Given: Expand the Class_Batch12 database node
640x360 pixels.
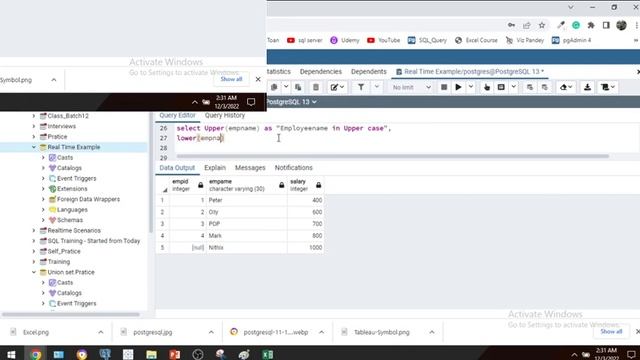Looking at the screenshot, I should pyautogui.click(x=34, y=116).
